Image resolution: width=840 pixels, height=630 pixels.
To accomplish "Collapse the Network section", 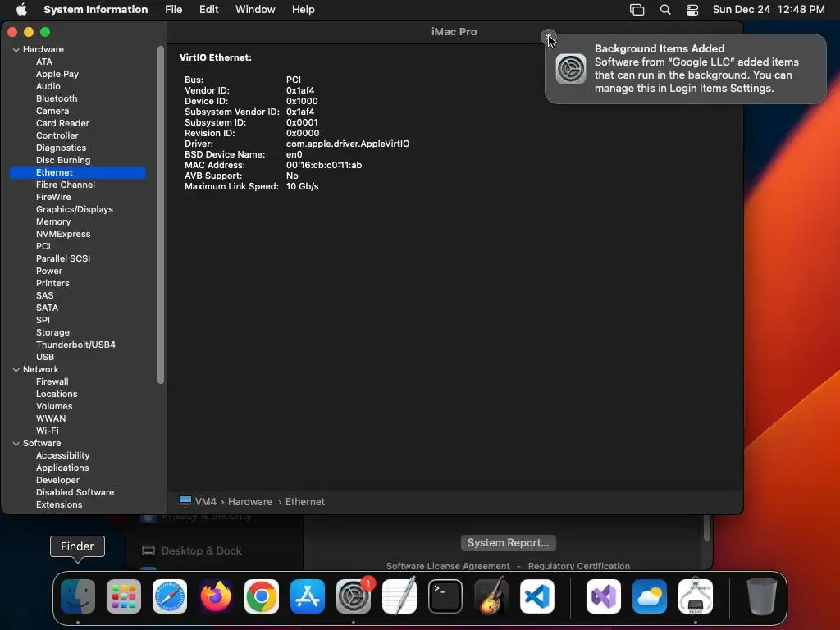I will click(16, 369).
